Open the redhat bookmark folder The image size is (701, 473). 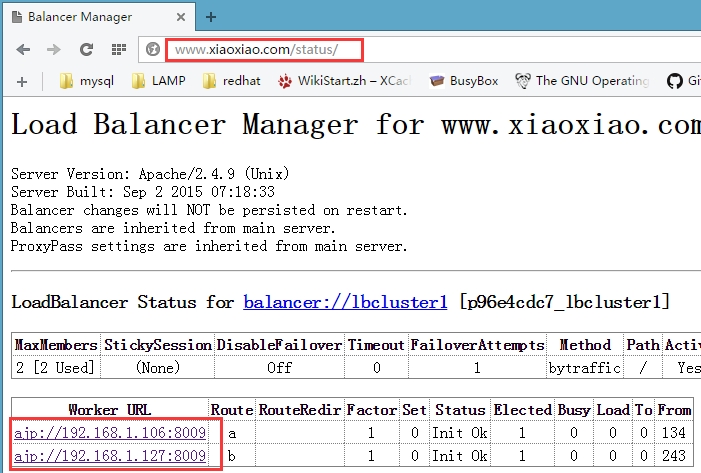[232, 81]
